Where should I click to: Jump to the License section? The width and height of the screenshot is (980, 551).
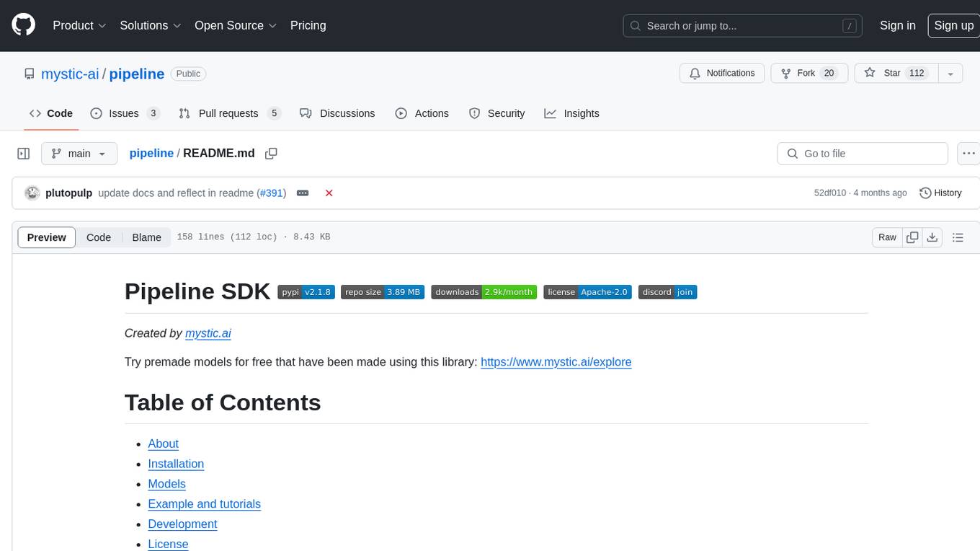pyautogui.click(x=168, y=544)
